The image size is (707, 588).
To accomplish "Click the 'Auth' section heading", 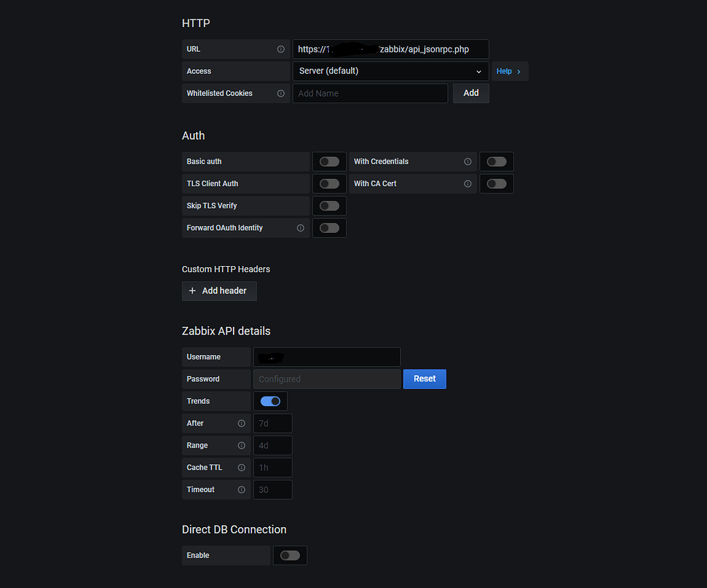I will [193, 135].
